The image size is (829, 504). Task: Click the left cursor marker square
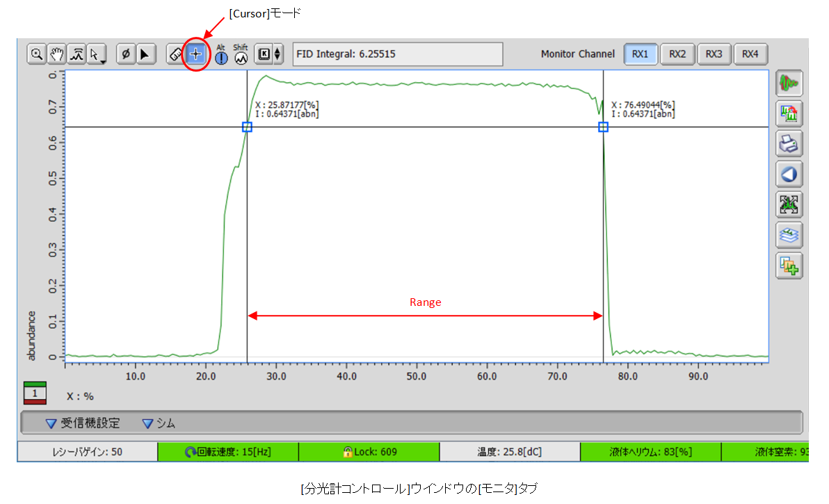[x=247, y=127]
